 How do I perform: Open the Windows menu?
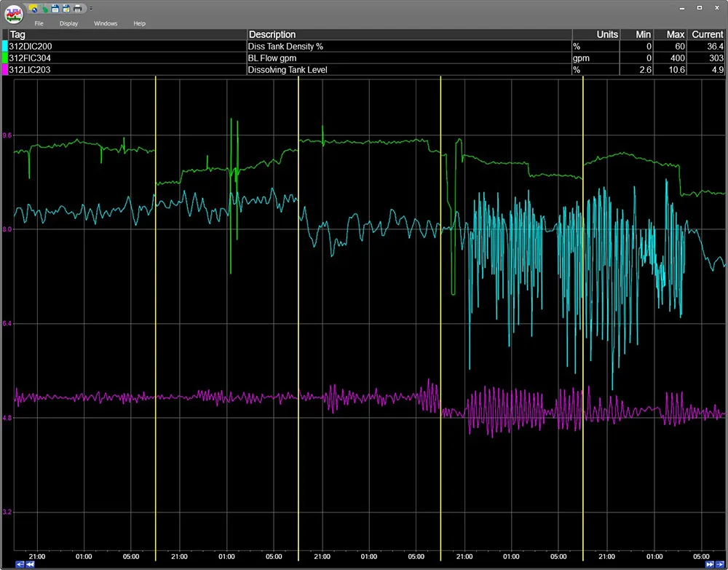(x=106, y=23)
